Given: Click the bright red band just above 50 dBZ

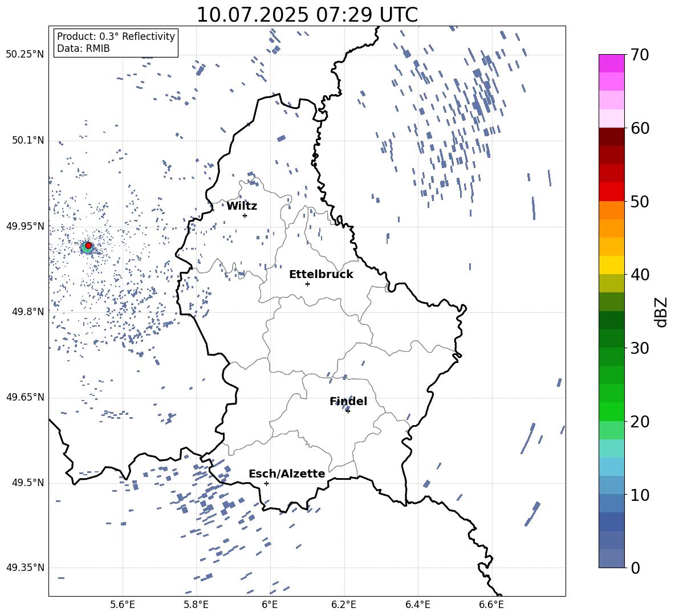Looking at the screenshot, I should pyautogui.click(x=611, y=192).
